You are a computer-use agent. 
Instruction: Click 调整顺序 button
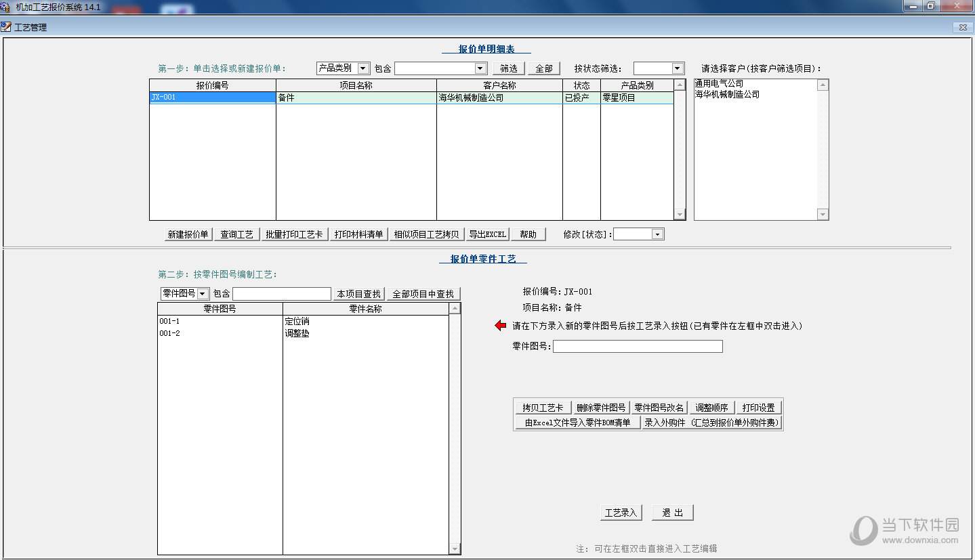[711, 408]
